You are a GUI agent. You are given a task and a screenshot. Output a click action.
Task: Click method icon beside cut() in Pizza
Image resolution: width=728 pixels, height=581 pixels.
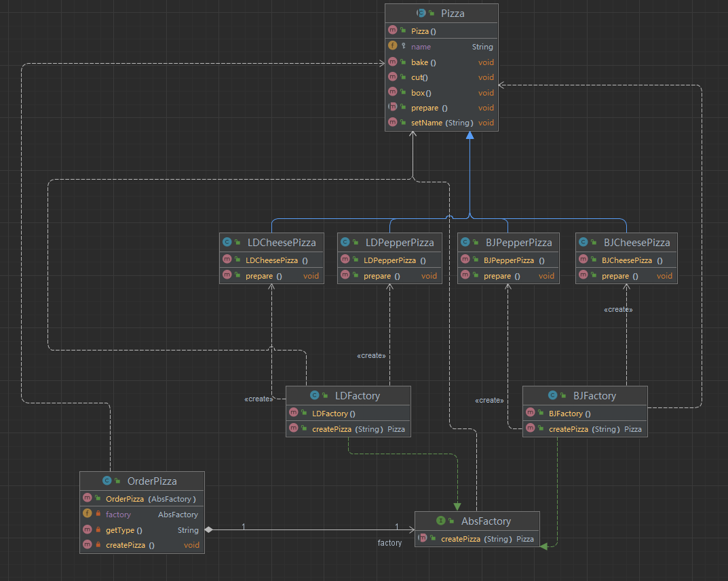coord(393,77)
